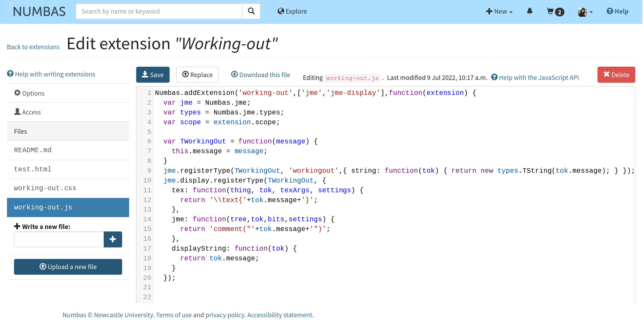Open test.html from the files list
The width and height of the screenshot is (644, 326).
point(33,169)
